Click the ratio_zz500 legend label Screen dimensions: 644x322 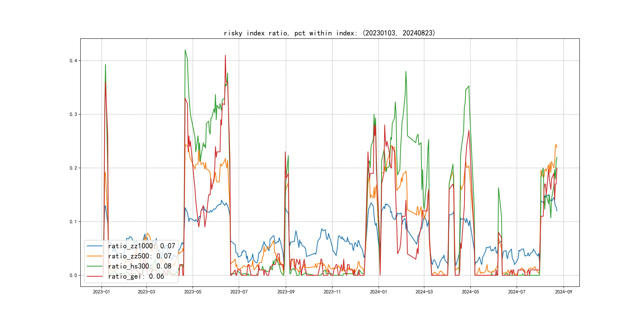[140, 256]
